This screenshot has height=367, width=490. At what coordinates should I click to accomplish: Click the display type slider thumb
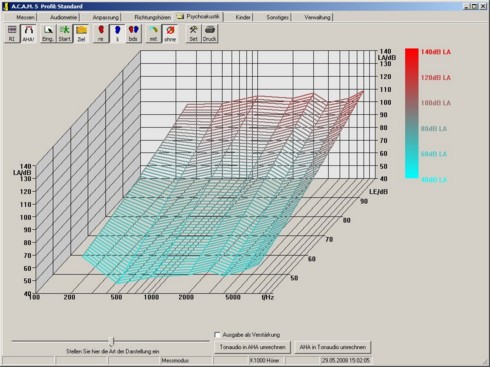tap(112, 341)
